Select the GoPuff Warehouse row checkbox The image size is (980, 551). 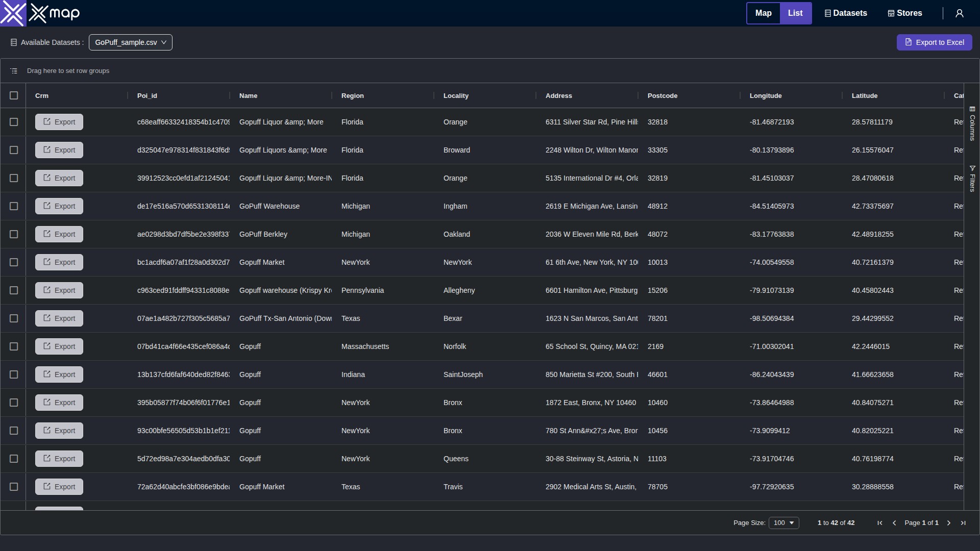(x=14, y=206)
